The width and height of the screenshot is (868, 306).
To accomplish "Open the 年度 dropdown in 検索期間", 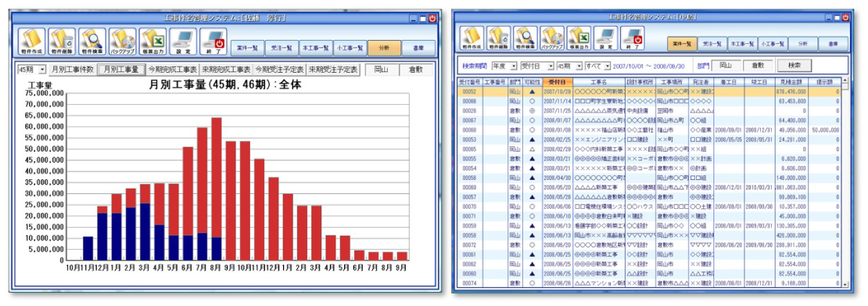I will (504, 66).
